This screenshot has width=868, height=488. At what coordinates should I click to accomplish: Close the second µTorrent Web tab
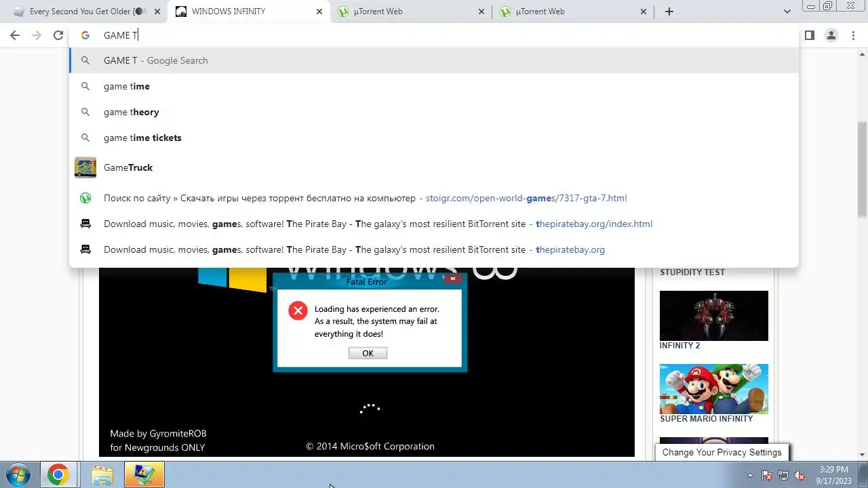(x=644, y=12)
